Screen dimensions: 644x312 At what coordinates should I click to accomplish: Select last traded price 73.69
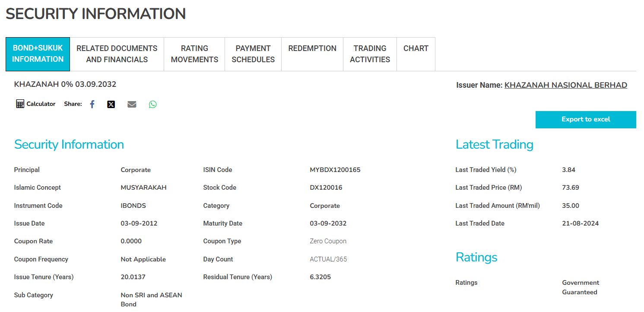click(571, 188)
